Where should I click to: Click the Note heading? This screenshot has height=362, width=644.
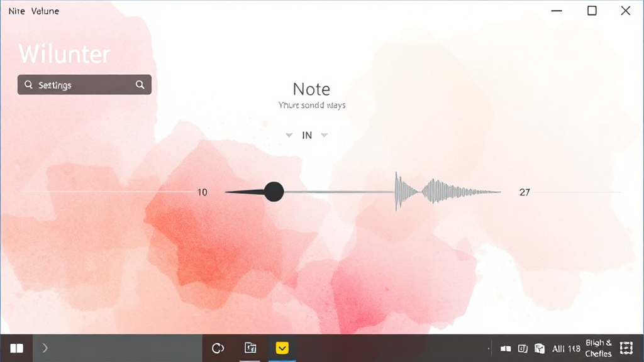[311, 89]
